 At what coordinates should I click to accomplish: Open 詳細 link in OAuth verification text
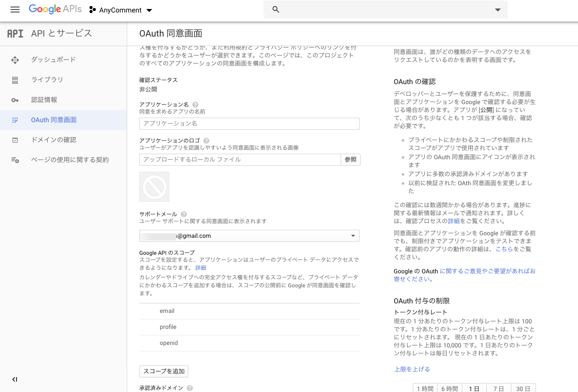point(454,221)
